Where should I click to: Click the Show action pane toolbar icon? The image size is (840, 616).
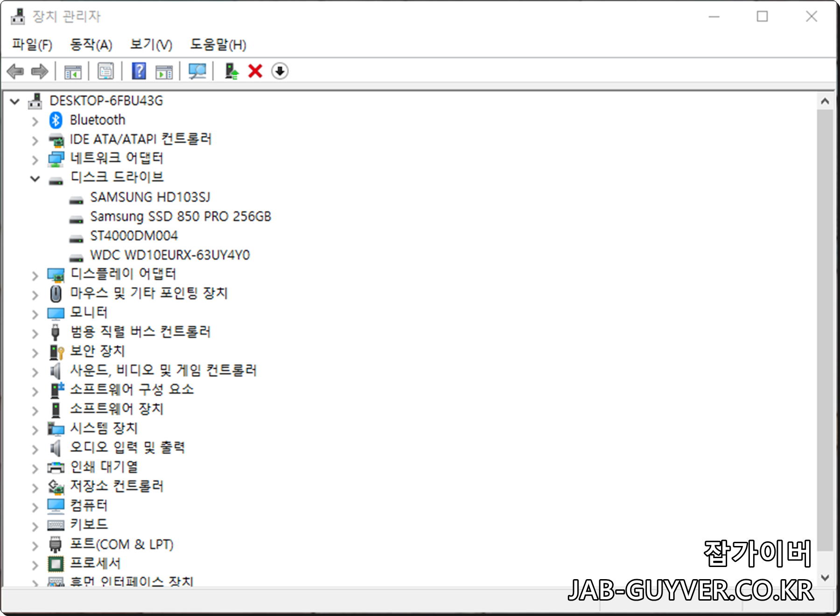click(x=163, y=71)
